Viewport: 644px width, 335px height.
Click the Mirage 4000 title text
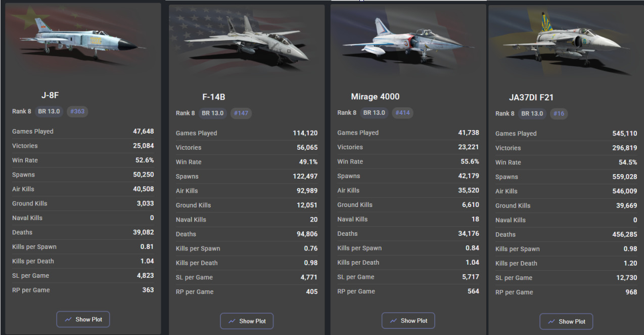[x=375, y=96]
